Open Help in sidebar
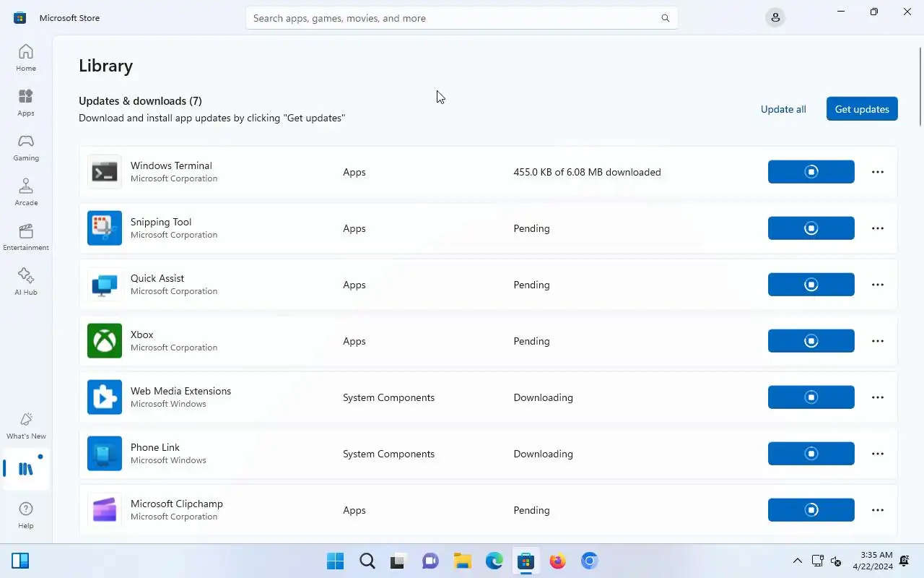Viewport: 924px width, 578px height. coord(26,515)
